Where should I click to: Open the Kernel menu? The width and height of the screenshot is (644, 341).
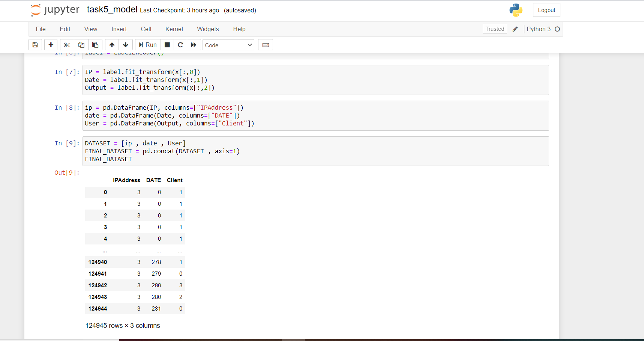pos(174,29)
